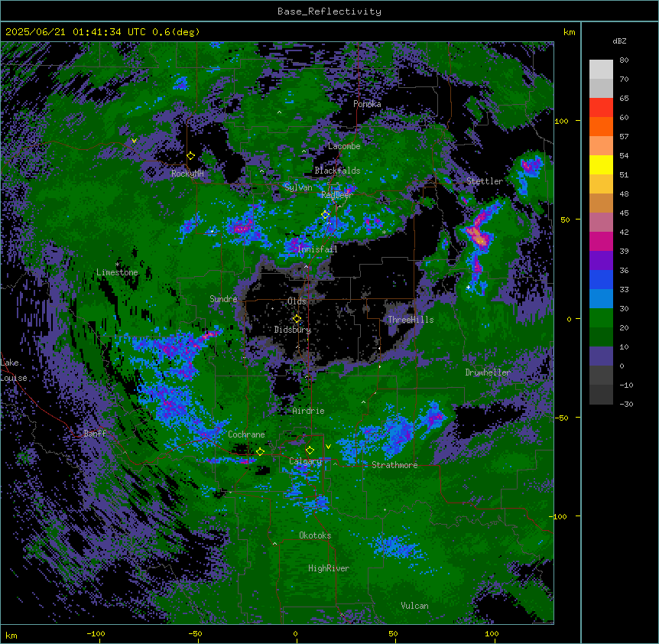
Task: Pick the yellow 51-54 dBZ legend swatch
Action: [x=601, y=164]
